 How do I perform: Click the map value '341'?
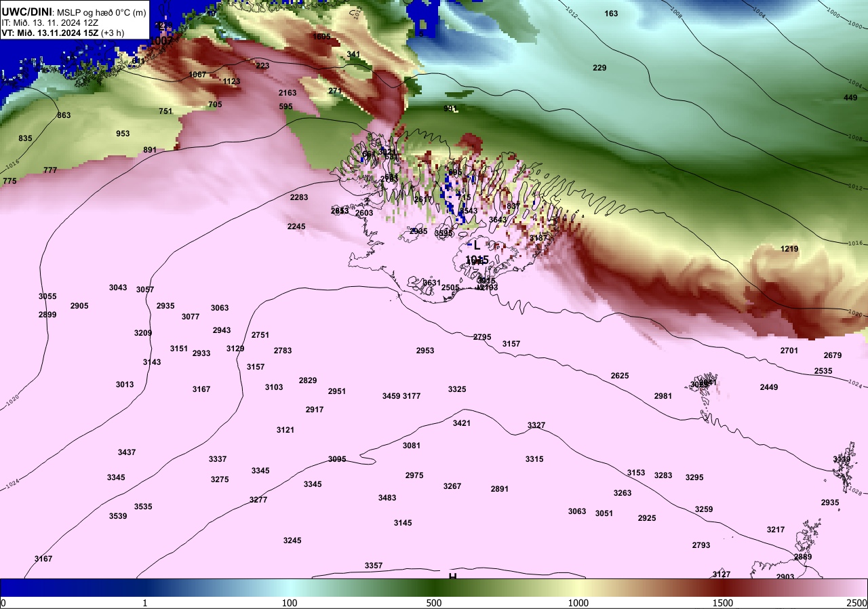pyautogui.click(x=353, y=54)
